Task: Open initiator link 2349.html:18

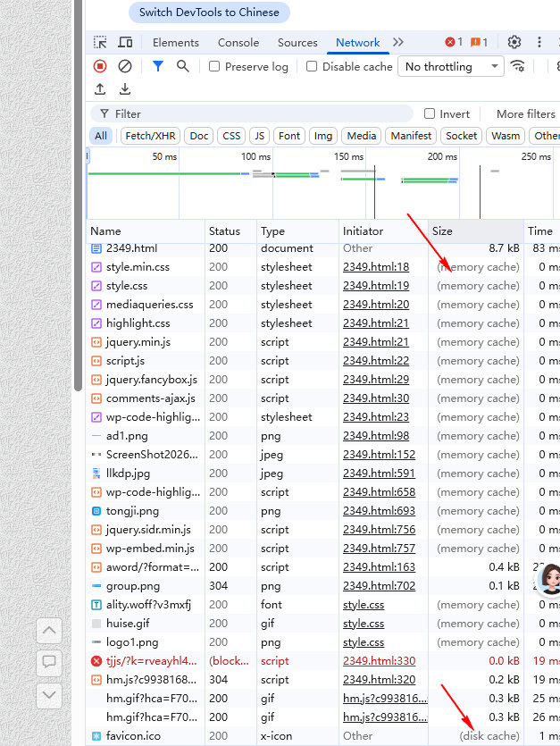Action: click(x=376, y=267)
